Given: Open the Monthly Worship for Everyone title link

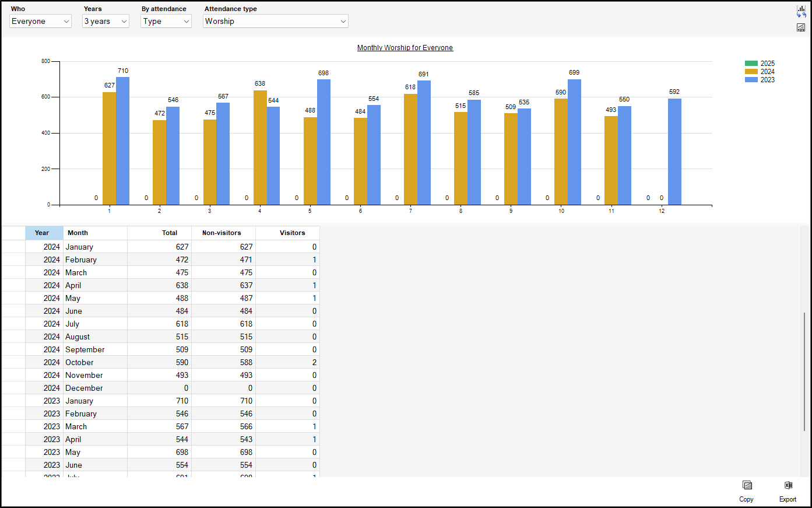Looking at the screenshot, I should point(405,47).
